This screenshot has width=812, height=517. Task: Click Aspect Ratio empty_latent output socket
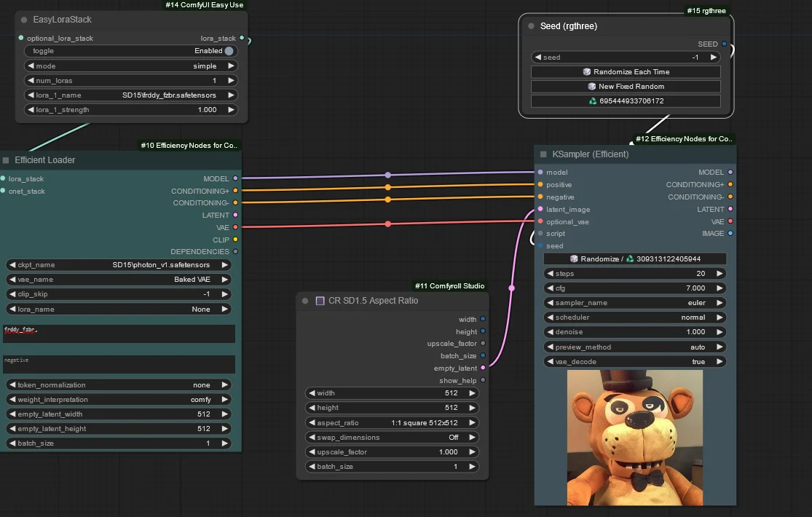point(483,368)
